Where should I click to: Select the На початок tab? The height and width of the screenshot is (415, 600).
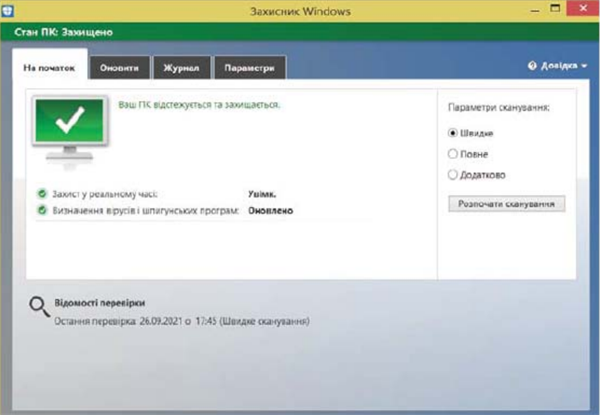[50, 67]
